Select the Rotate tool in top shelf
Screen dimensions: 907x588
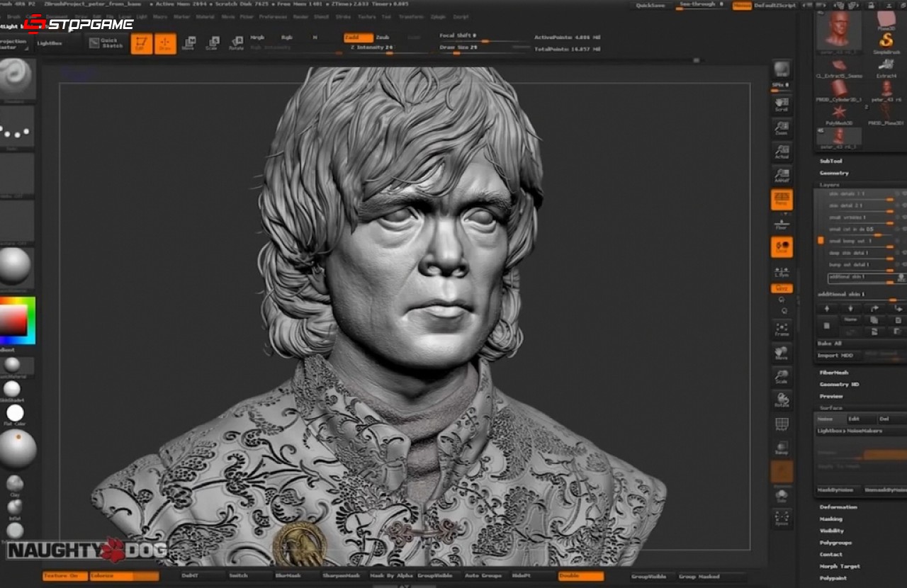[235, 43]
